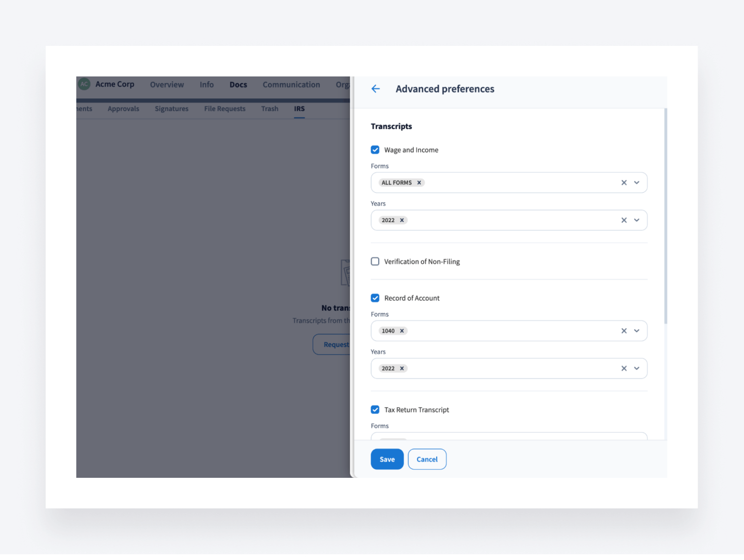Clear all Wage and Income years selections
The width and height of the screenshot is (744, 560).
624,220
